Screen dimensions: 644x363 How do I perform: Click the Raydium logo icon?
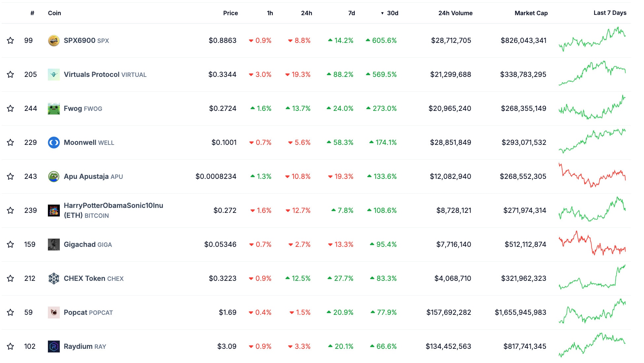pyautogui.click(x=54, y=346)
